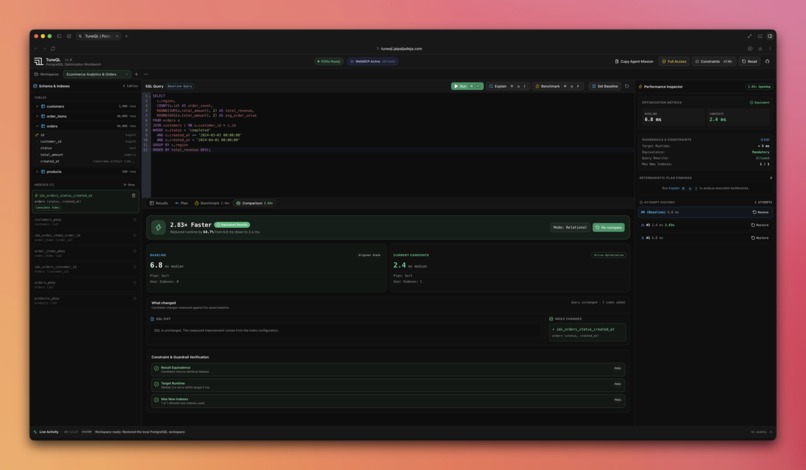This screenshot has height=470, width=806.
Task: Restore attempt #1
Action: (x=760, y=238)
